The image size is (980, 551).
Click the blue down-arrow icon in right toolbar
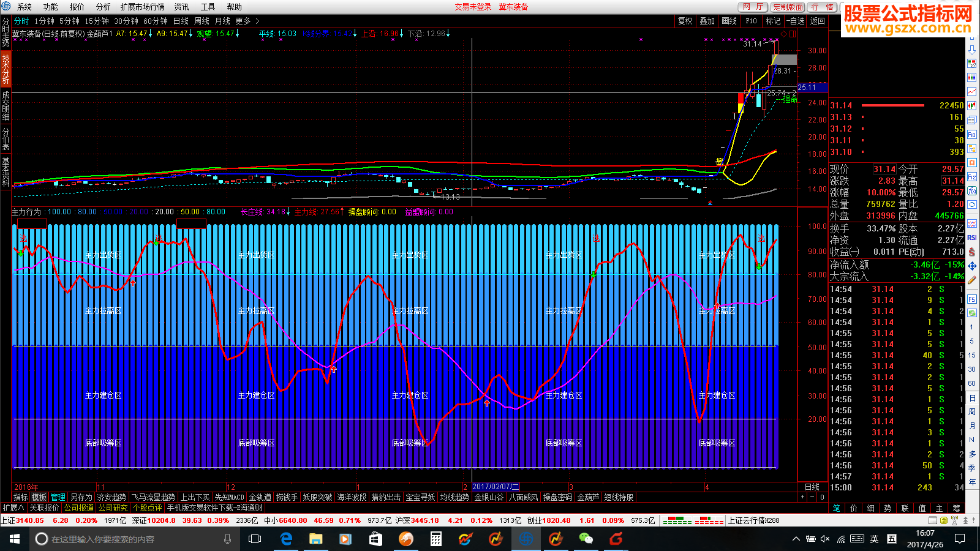point(972,50)
